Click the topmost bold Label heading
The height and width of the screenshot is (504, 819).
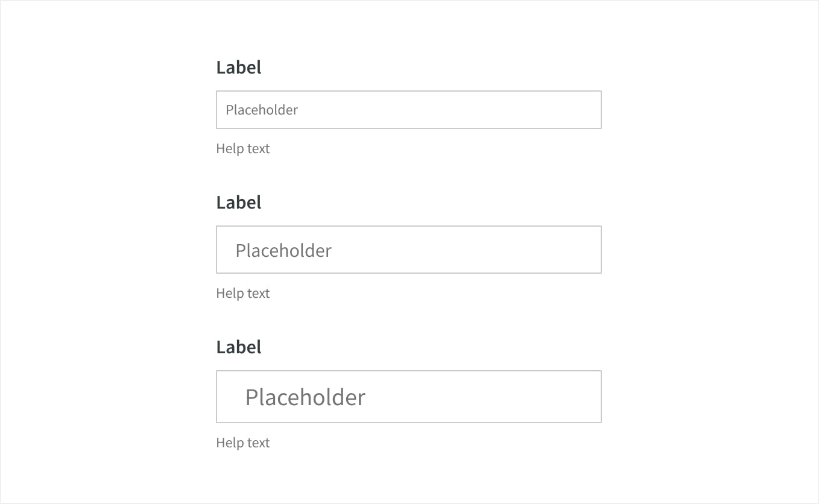pos(239,68)
